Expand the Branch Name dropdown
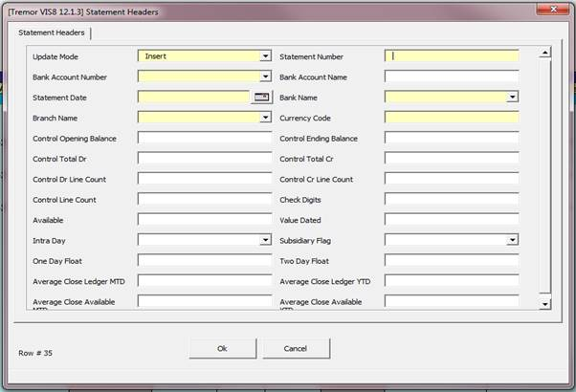Image resolution: width=576 pixels, height=392 pixels. [x=265, y=118]
